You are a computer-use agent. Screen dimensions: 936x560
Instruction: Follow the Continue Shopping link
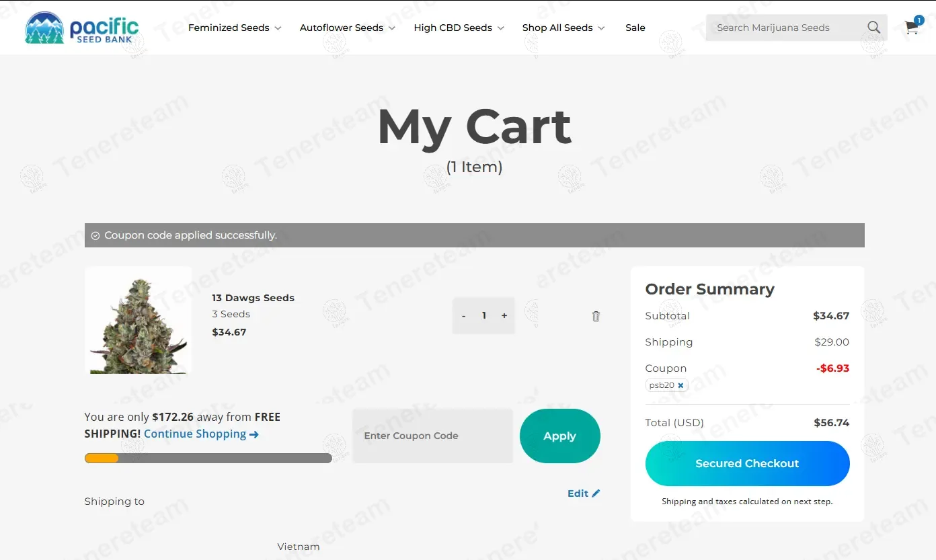click(202, 434)
